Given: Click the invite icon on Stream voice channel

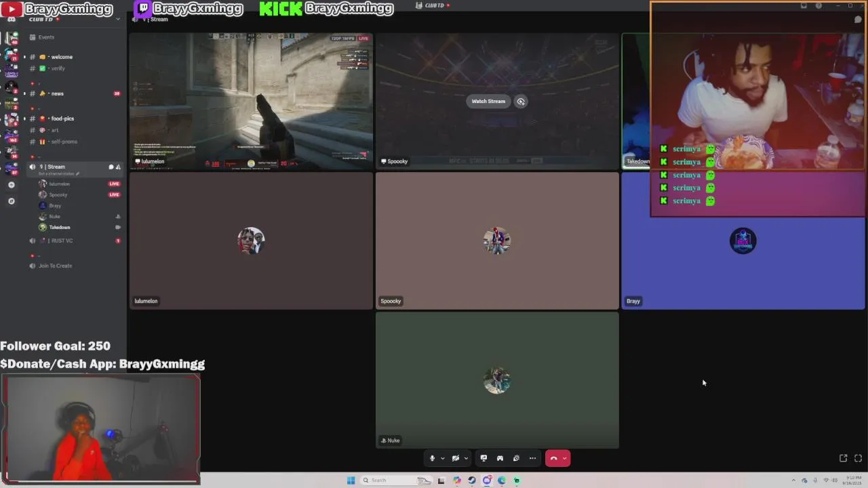Looking at the screenshot, I should tap(118, 167).
